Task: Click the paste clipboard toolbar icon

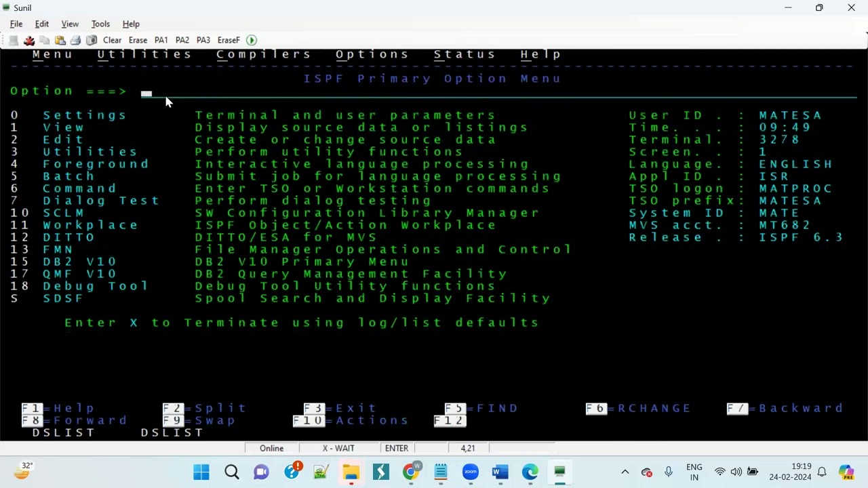Action: click(x=60, y=40)
